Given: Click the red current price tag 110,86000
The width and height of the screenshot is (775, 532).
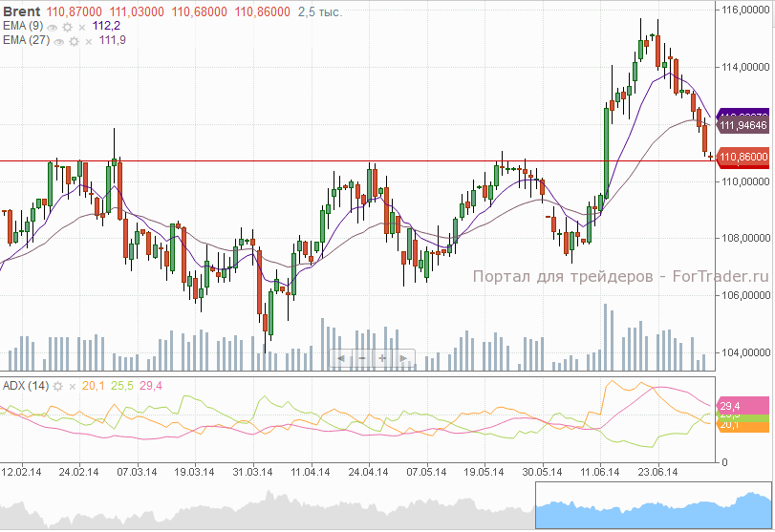Looking at the screenshot, I should pos(743,158).
